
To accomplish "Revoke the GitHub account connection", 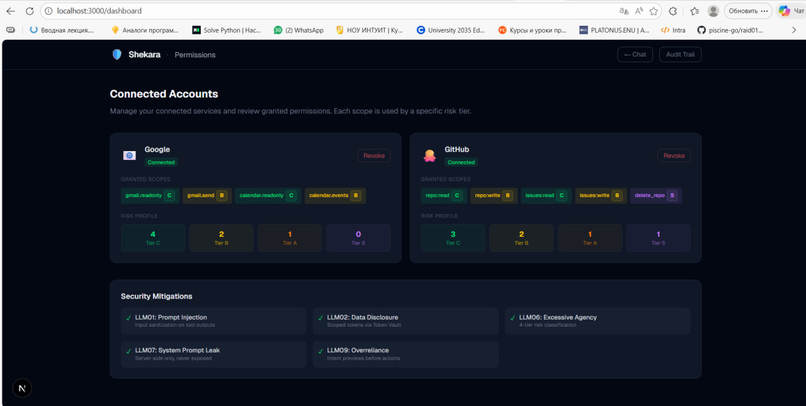I will [674, 156].
